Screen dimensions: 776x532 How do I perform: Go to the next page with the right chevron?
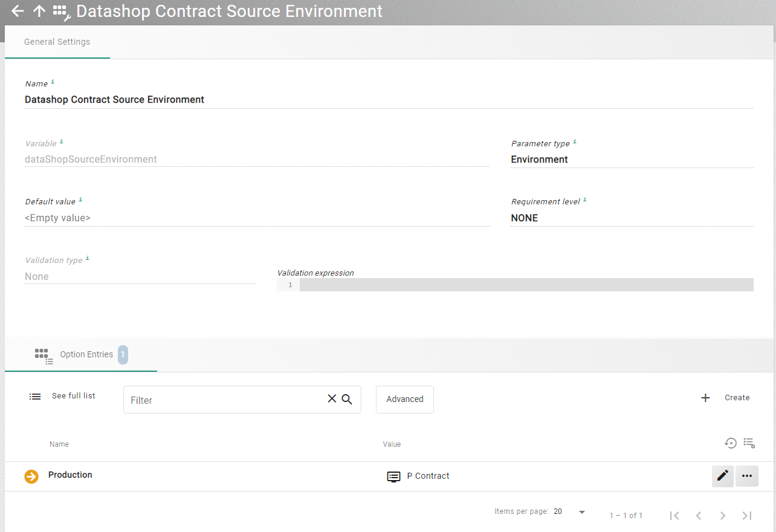[x=723, y=515]
